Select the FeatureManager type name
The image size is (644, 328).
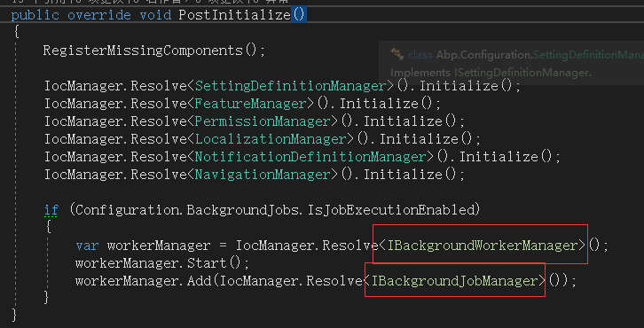tap(251, 104)
